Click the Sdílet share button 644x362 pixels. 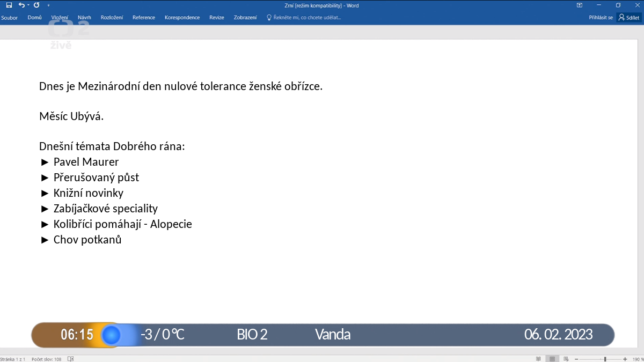click(629, 18)
